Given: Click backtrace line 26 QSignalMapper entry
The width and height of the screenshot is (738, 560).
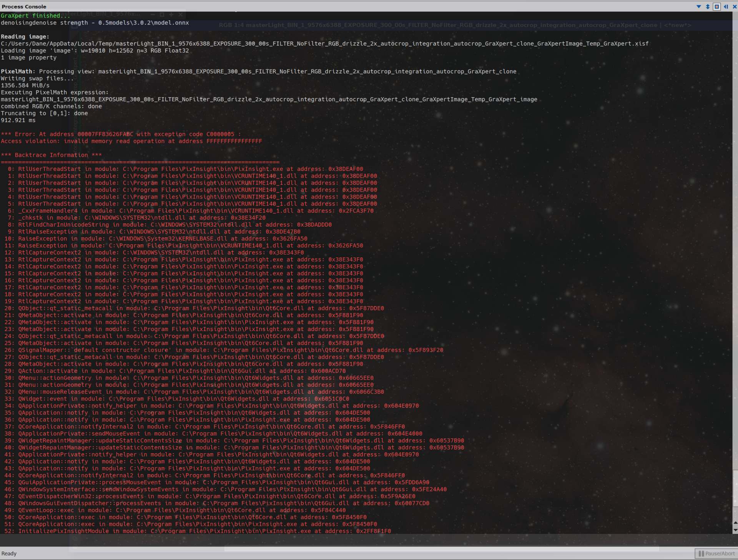Looking at the screenshot, I should (x=224, y=350).
